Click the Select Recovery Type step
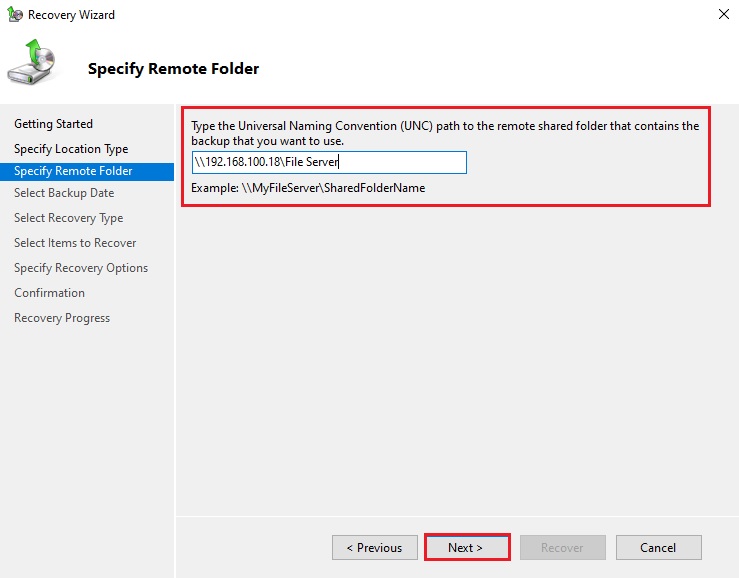The image size is (739, 578). point(68,218)
